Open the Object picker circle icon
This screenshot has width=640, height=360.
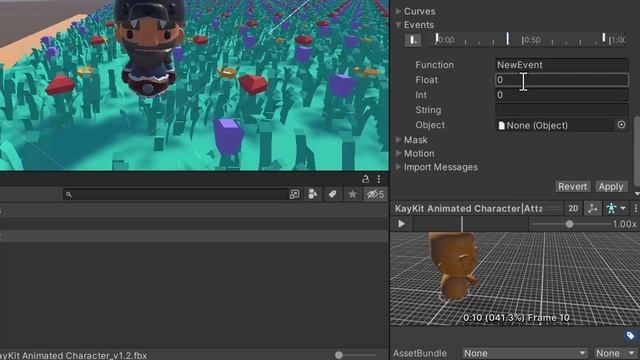[x=621, y=125]
